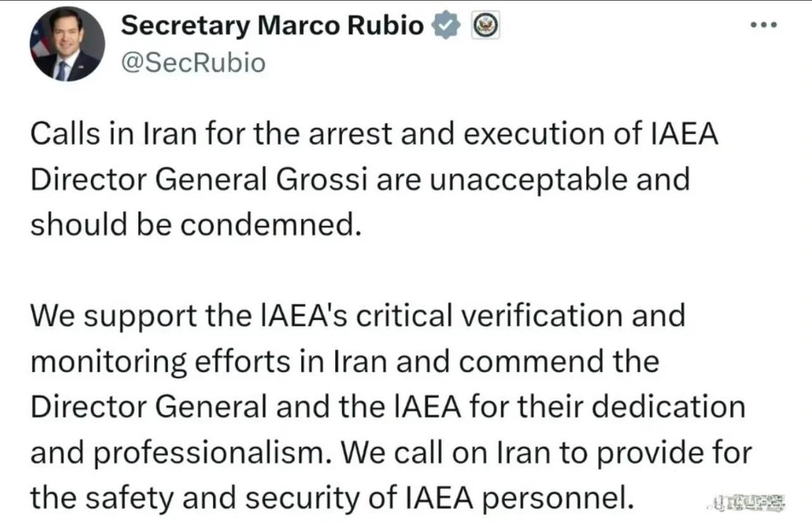812x528 pixels.
Task: Click the text 'should be condemned.'
Action: click(x=196, y=225)
